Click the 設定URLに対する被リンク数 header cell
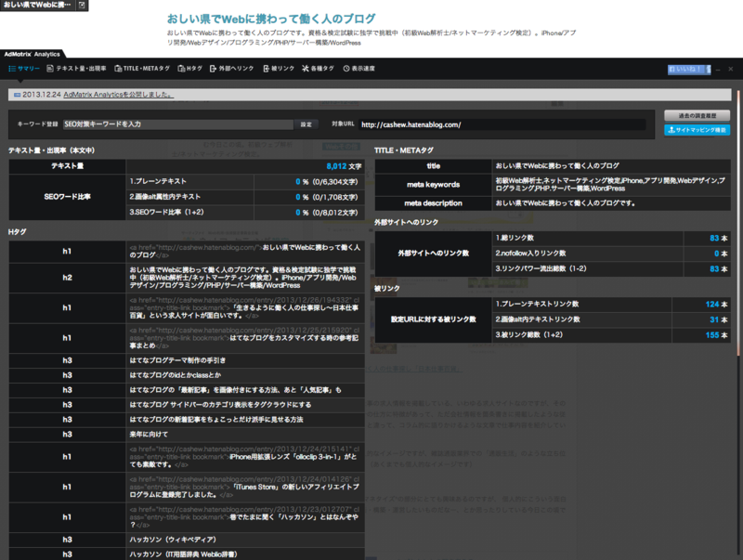 coord(433,319)
